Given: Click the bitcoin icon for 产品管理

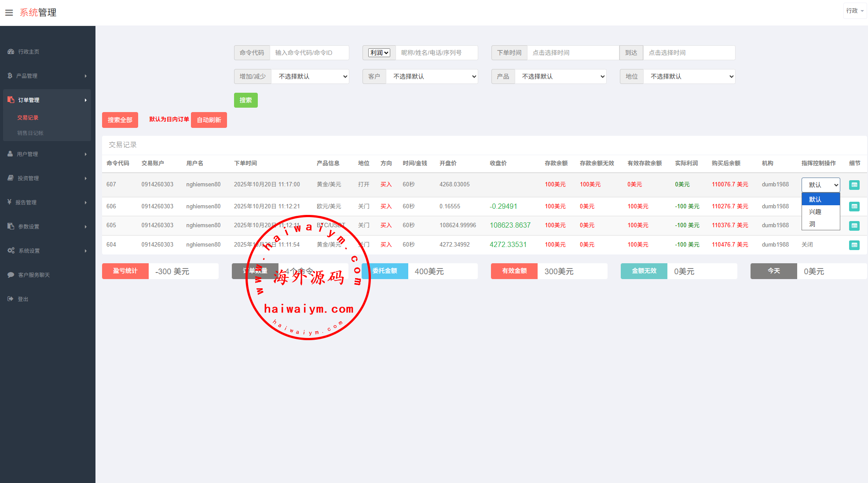Looking at the screenshot, I should 10,76.
